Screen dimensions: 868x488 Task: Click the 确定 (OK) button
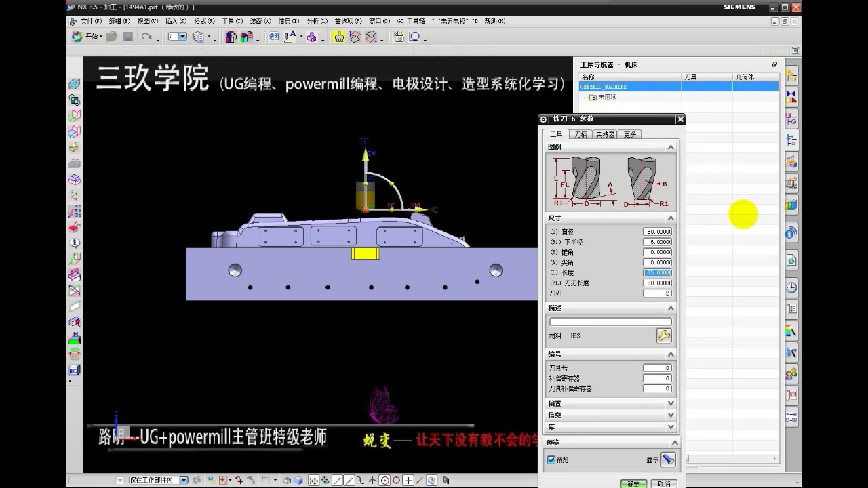[633, 483]
